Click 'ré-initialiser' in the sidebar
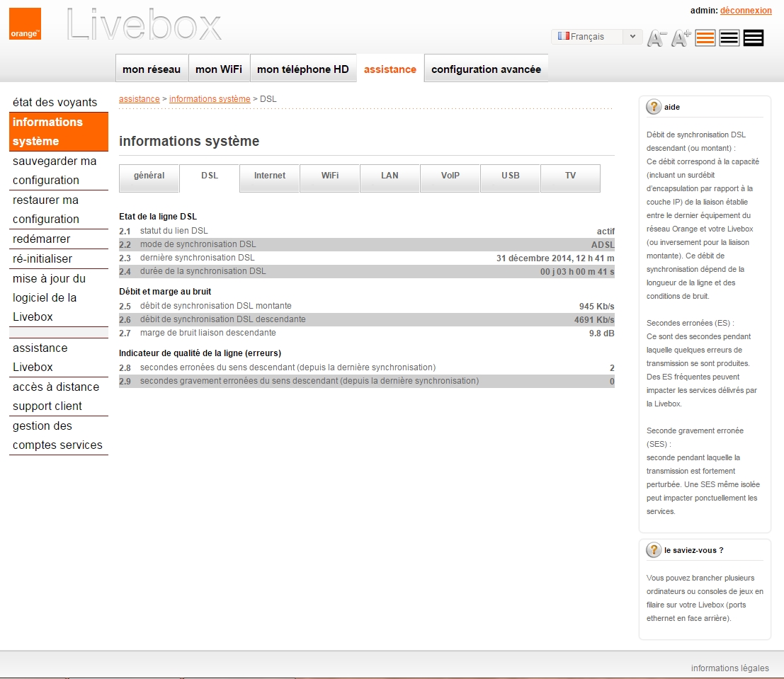The image size is (784, 679). coord(59,258)
